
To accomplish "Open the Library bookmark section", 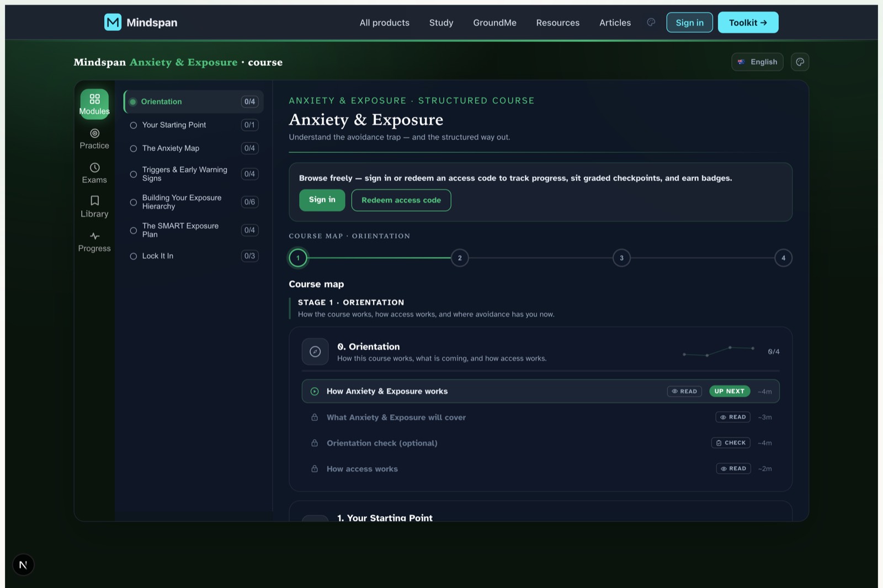I will tap(94, 207).
